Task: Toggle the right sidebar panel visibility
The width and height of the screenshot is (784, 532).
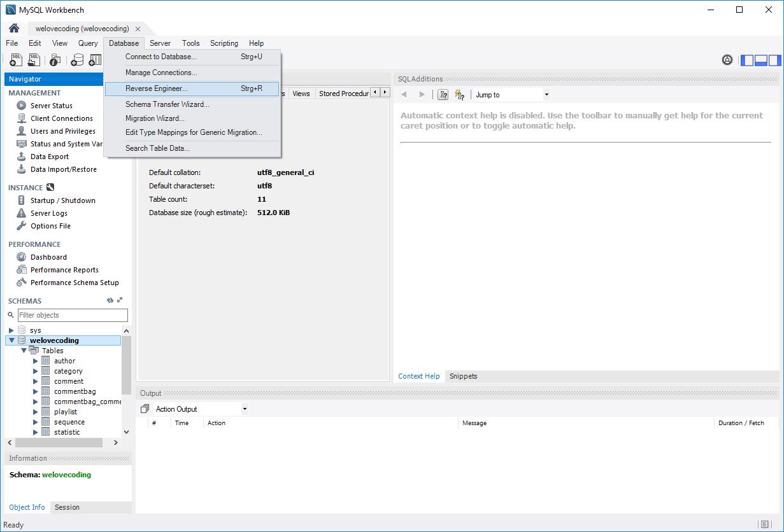Action: [774, 60]
